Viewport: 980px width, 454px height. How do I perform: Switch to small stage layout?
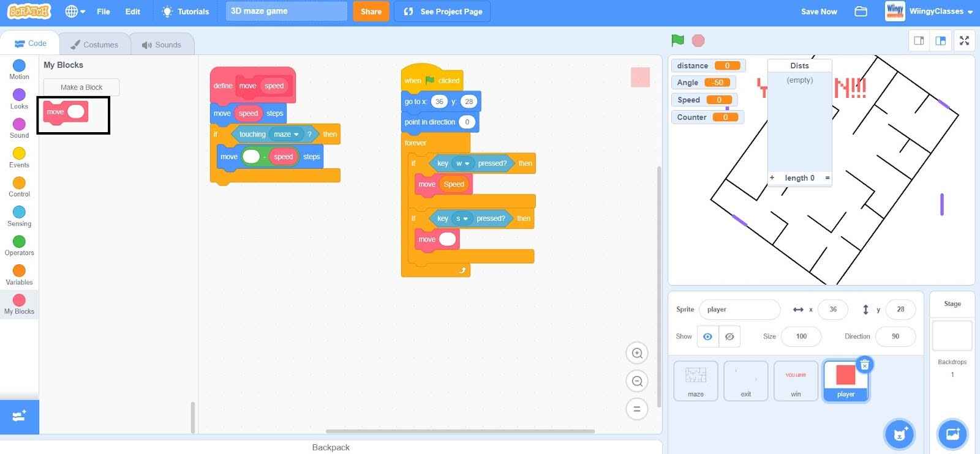[x=919, y=40]
